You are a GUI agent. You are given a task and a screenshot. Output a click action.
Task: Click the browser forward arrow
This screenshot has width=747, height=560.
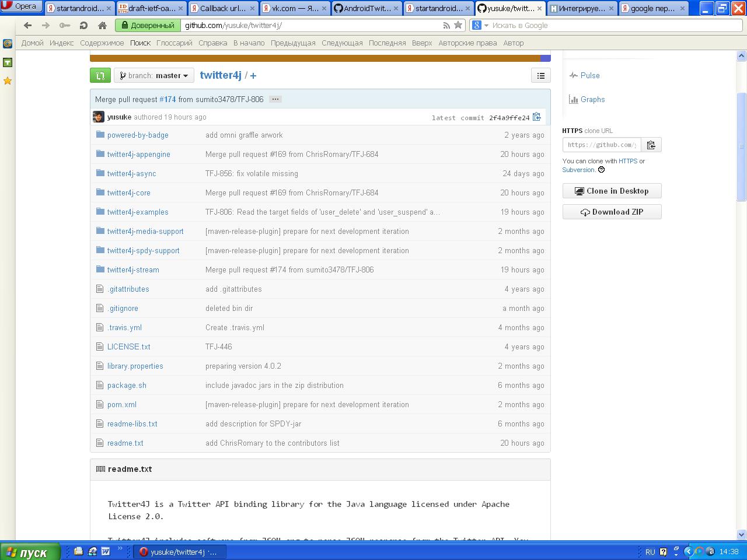point(46,25)
